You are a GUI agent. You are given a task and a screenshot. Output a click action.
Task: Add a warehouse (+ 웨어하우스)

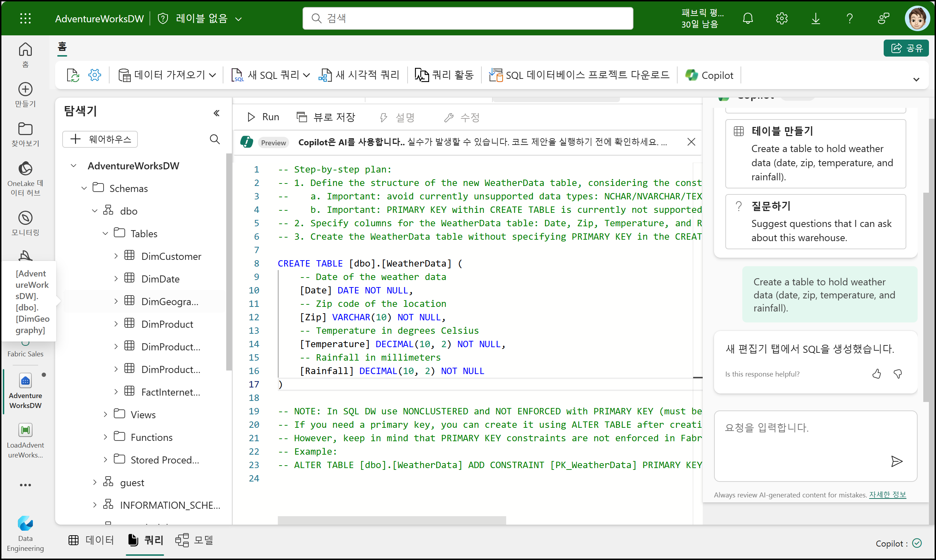100,139
